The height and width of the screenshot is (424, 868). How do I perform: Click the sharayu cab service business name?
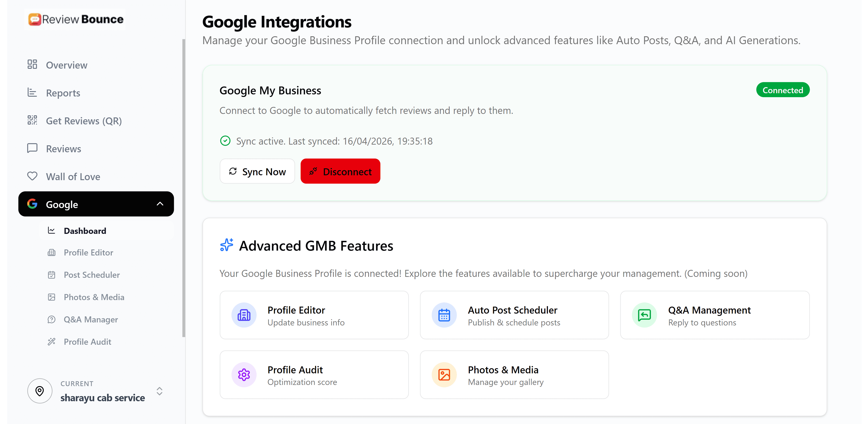tap(102, 398)
